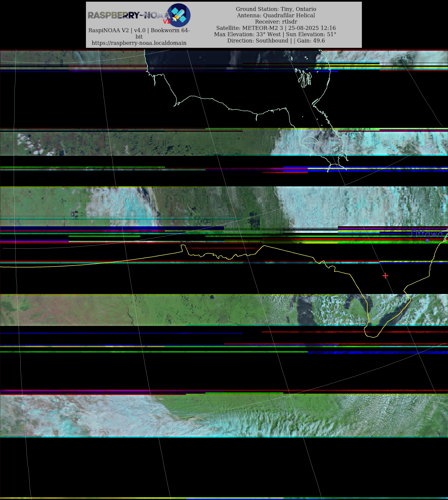Click the Antenna: Quadrafilar Helical line
448x500 pixels.
point(276,15)
